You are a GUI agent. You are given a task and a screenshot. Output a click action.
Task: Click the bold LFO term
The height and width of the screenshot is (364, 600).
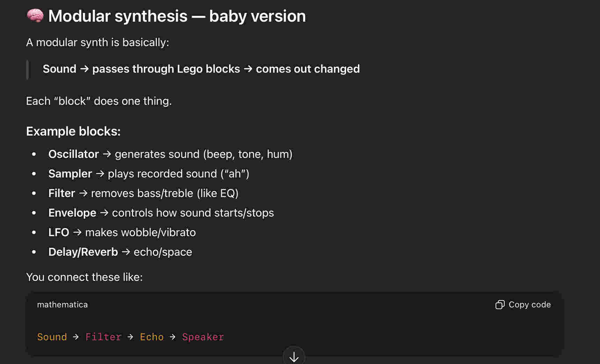coord(59,232)
